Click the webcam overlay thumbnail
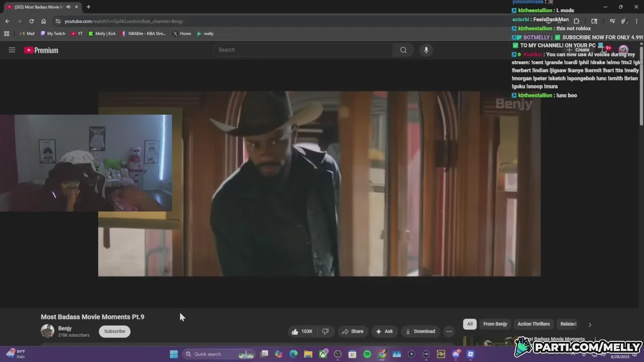The image size is (644, 362). (x=86, y=163)
